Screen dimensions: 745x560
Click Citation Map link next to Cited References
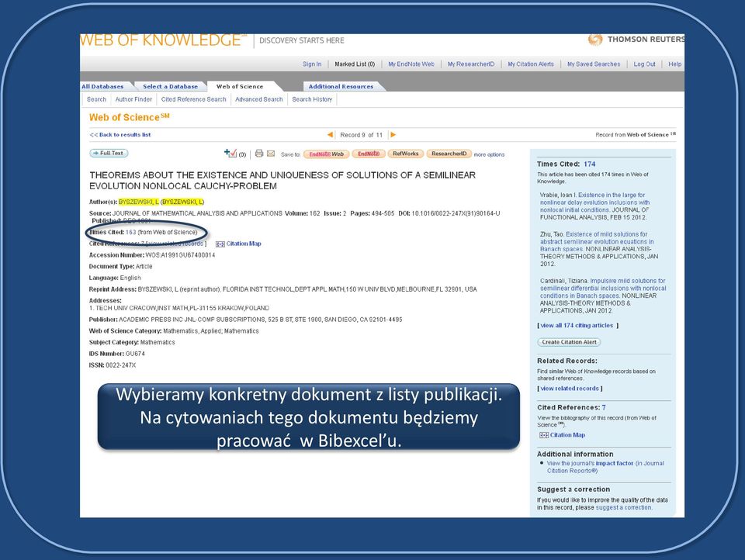click(244, 244)
